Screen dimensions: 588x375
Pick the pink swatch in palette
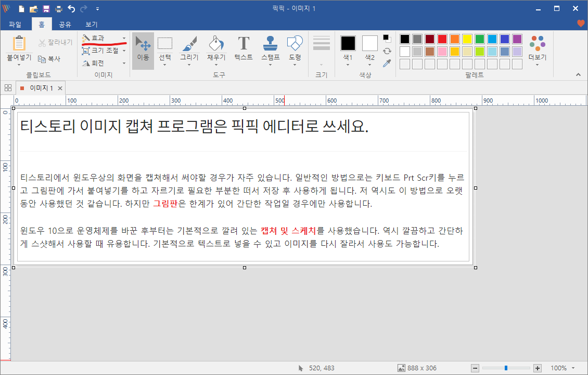click(x=442, y=52)
